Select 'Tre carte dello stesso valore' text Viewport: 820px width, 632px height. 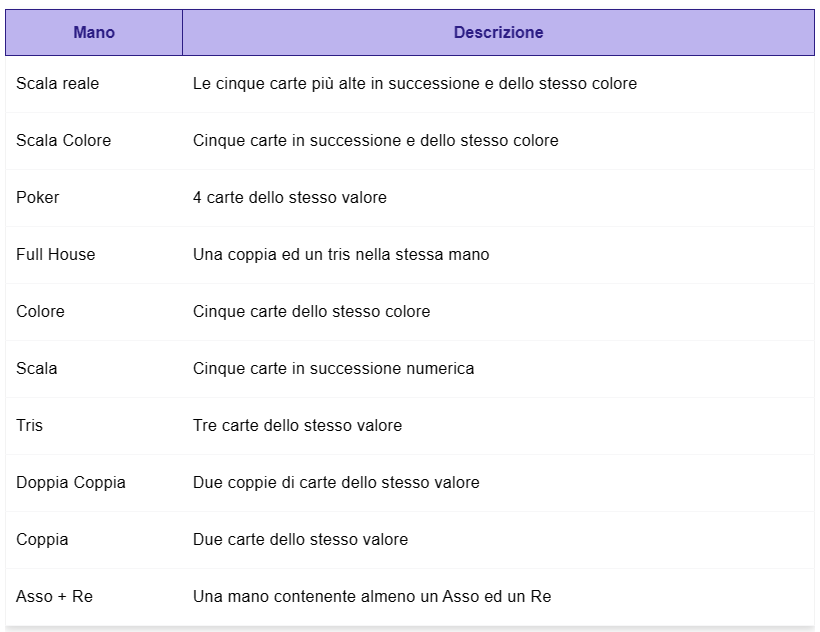point(297,426)
